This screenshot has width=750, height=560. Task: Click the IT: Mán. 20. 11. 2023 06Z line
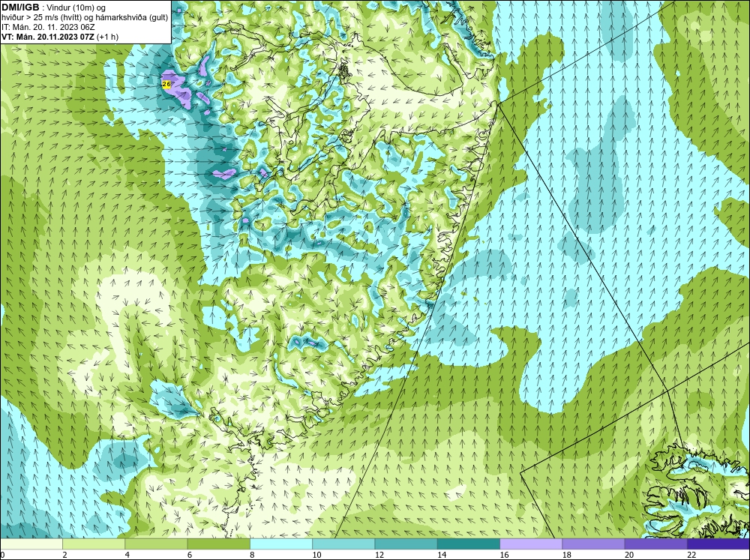(48, 27)
